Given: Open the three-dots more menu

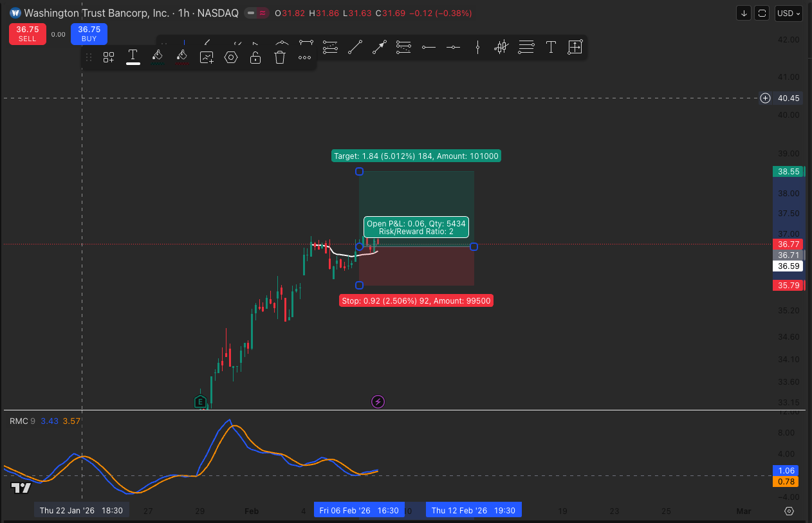Looking at the screenshot, I should click(x=304, y=57).
